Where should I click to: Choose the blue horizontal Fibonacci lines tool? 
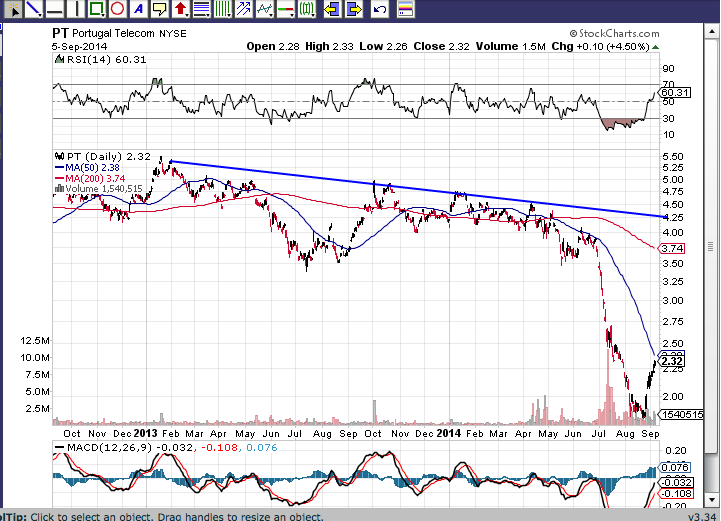[200, 9]
